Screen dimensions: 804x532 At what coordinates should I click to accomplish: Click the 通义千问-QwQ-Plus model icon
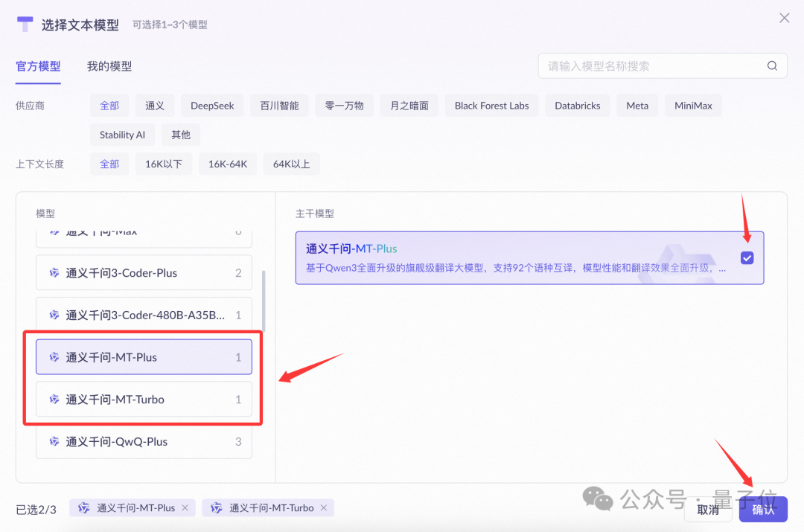pyautogui.click(x=54, y=442)
